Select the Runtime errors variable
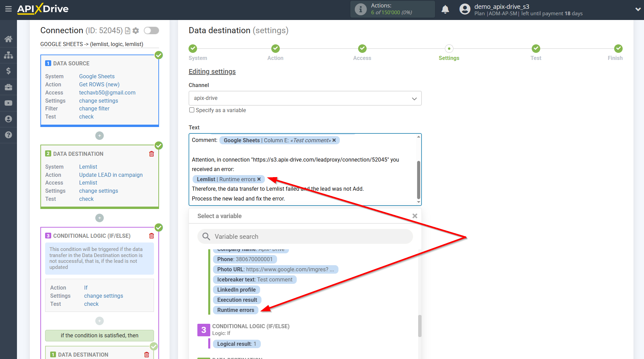This screenshot has height=359, width=644. click(x=236, y=310)
